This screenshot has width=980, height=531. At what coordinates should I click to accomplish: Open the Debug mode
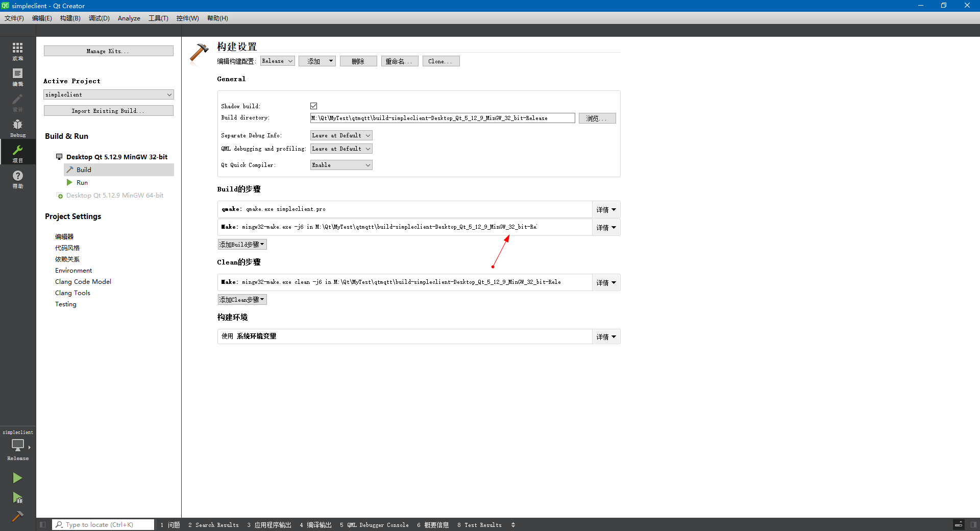(x=18, y=126)
